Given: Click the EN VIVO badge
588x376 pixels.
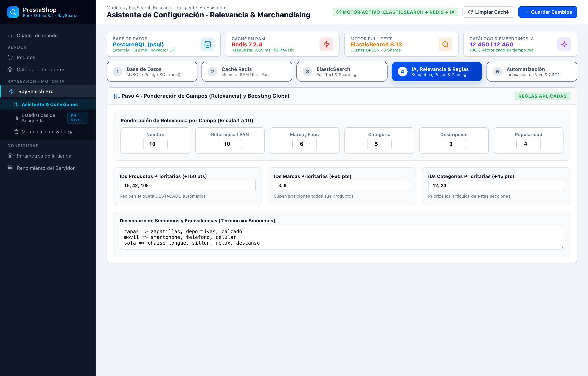Looking at the screenshot, I should coord(77,118).
